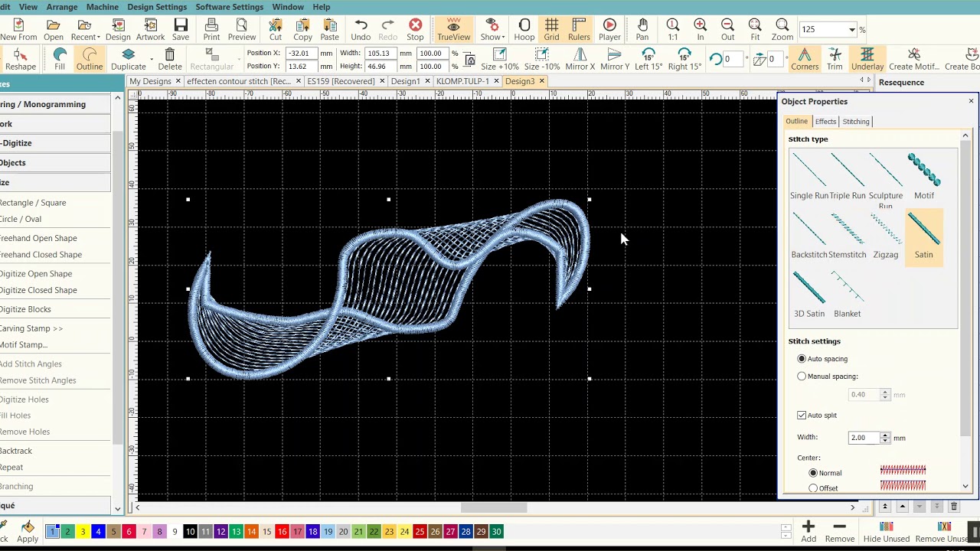Screen dimensions: 980x551
Task: Open the Arrange menu
Action: click(62, 7)
